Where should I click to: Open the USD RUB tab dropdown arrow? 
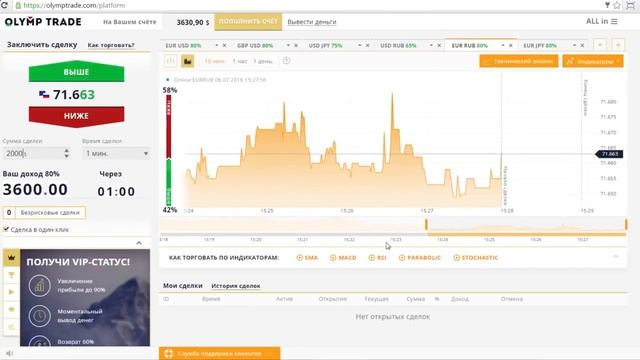pos(431,45)
